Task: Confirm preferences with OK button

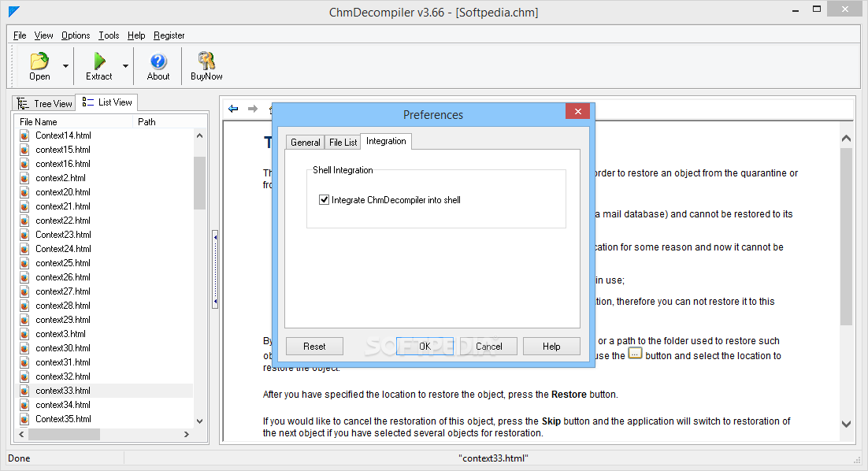Action: [425, 347]
